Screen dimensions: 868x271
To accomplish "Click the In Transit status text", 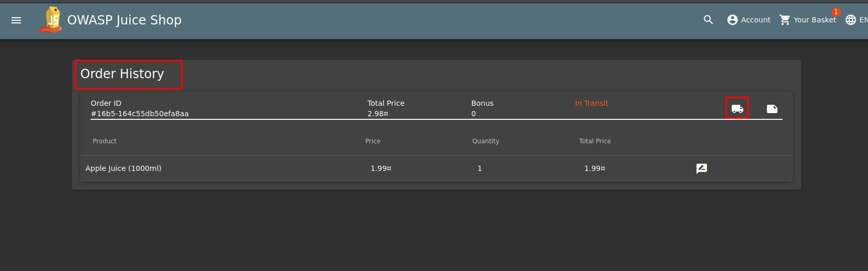I will click(591, 103).
